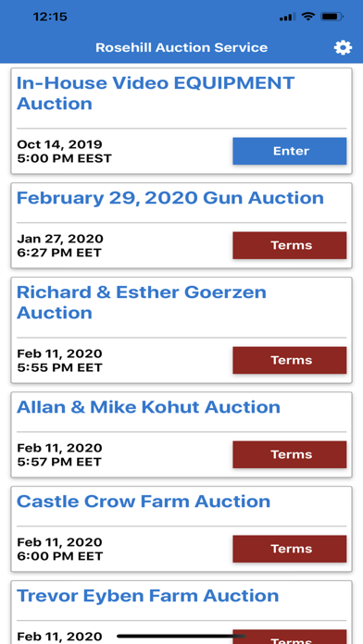Open Castle Crow Farm Auction title
Viewport: 363px width, 644px height.
point(144,502)
